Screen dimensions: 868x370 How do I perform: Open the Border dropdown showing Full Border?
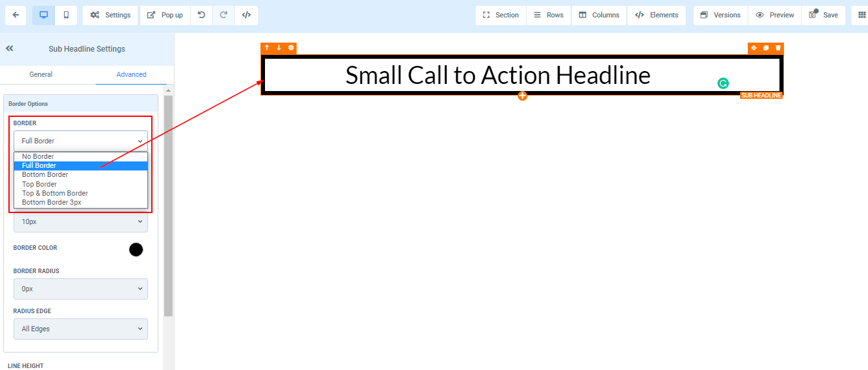pos(81,141)
